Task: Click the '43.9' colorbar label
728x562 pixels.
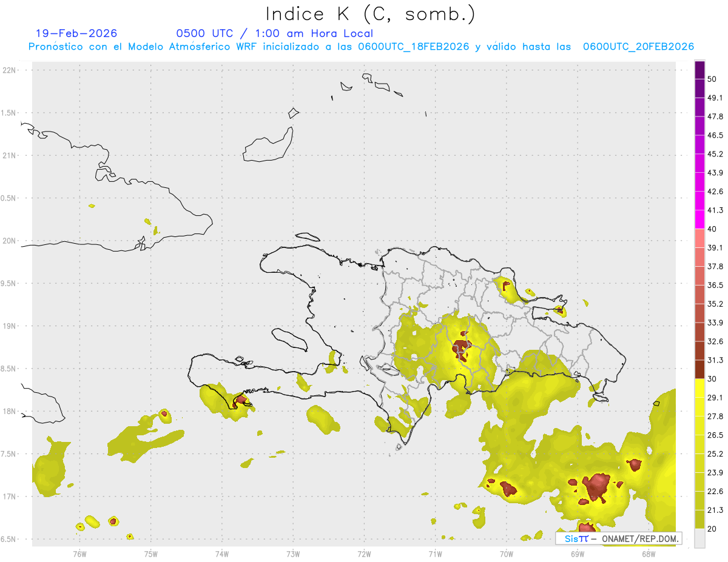Action: tap(715, 173)
